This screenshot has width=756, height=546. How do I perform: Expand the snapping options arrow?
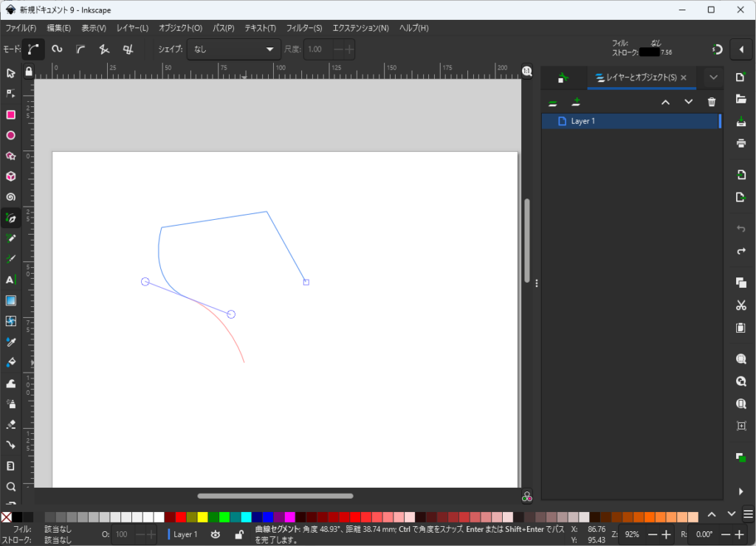coord(741,49)
